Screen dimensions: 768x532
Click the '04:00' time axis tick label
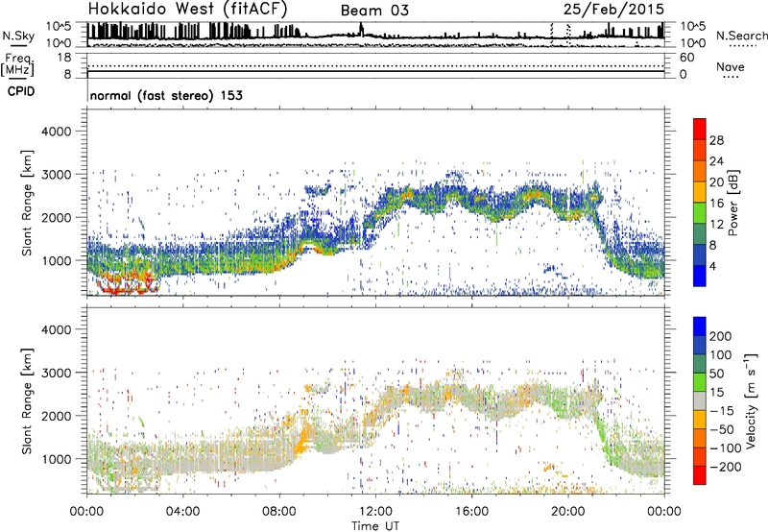pyautogui.click(x=182, y=512)
